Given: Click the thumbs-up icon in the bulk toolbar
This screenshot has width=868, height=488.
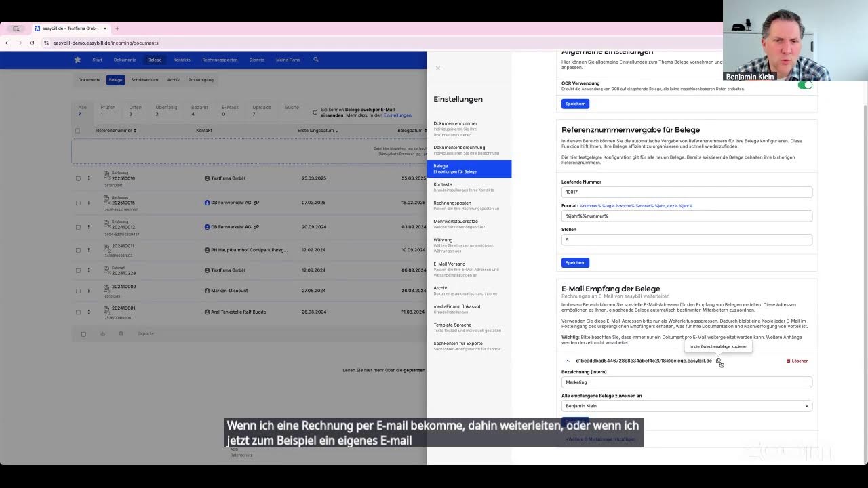Looking at the screenshot, I should pos(102,334).
